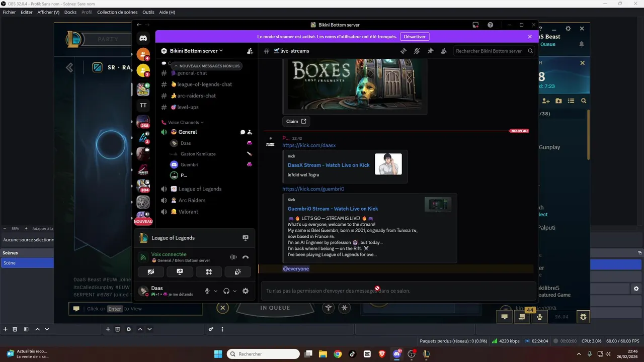
Task: Move source down in OBS sources toolbar
Action: [x=149, y=329]
